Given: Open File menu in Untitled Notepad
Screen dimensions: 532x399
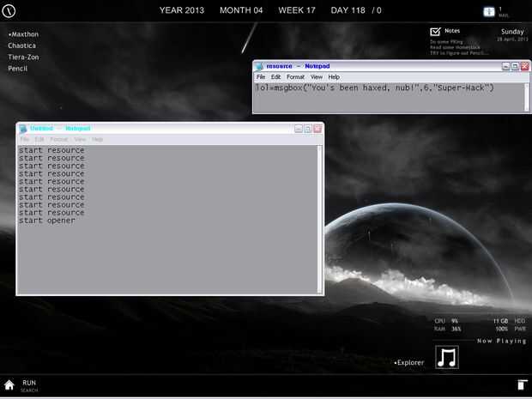Looking at the screenshot, I should pyautogui.click(x=24, y=140).
